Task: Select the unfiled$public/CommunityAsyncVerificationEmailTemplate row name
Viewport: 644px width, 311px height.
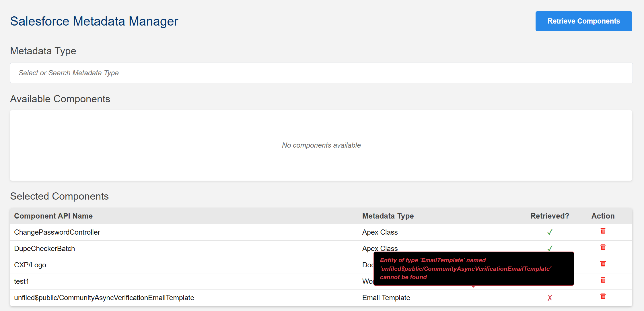Action: click(104, 298)
